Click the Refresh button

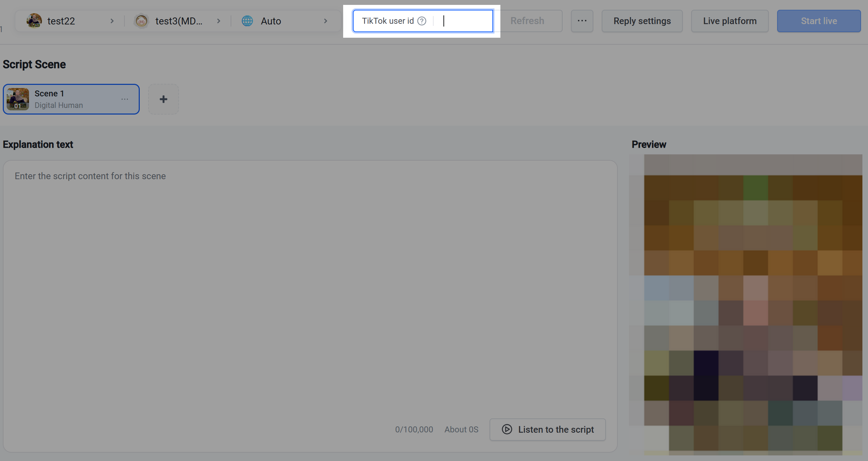click(527, 21)
